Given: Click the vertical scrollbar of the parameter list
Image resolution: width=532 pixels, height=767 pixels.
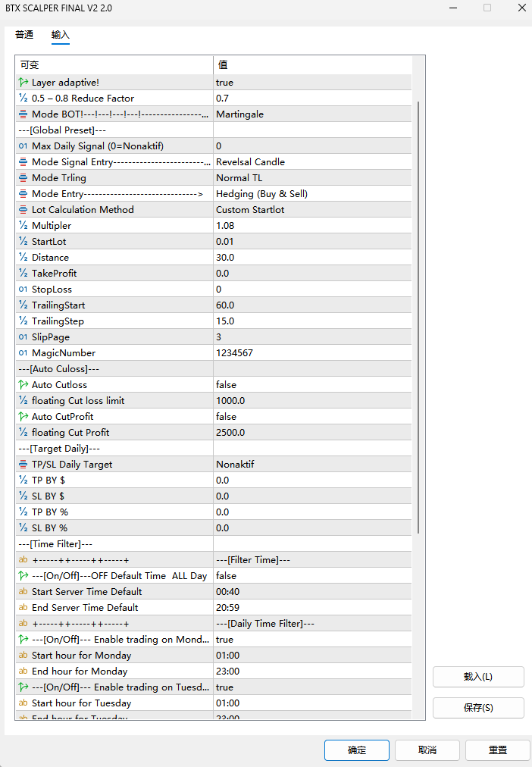Looking at the screenshot, I should [418, 318].
